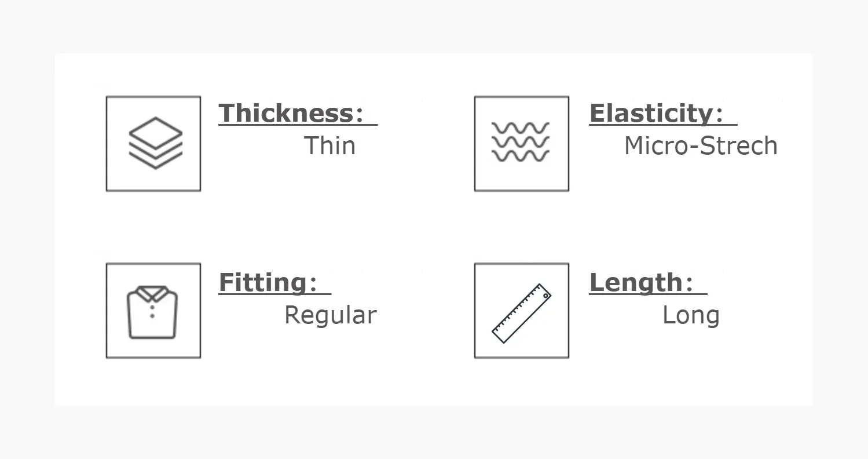The height and width of the screenshot is (459, 868).
Task: Select the wavy lines Elasticity icon
Action: point(522,144)
